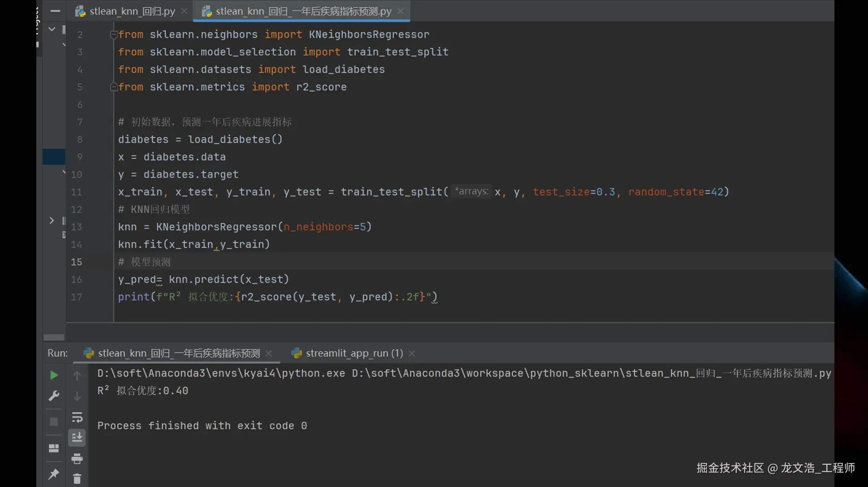Click the hide panel dash icon

click(x=55, y=11)
